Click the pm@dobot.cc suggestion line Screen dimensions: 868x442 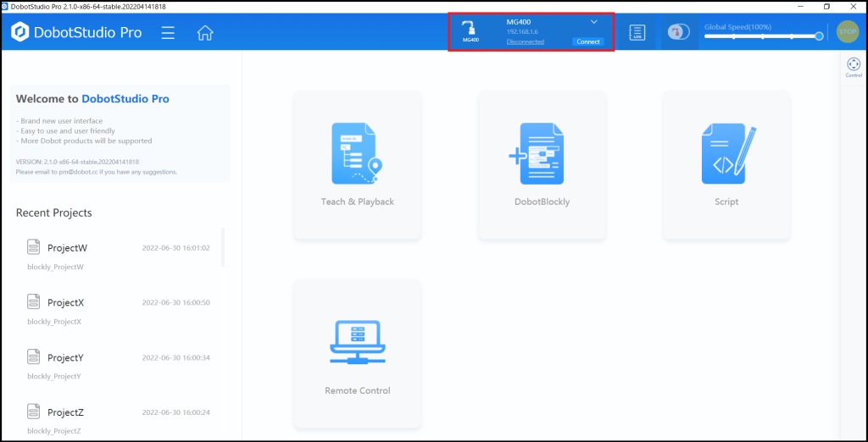point(97,172)
